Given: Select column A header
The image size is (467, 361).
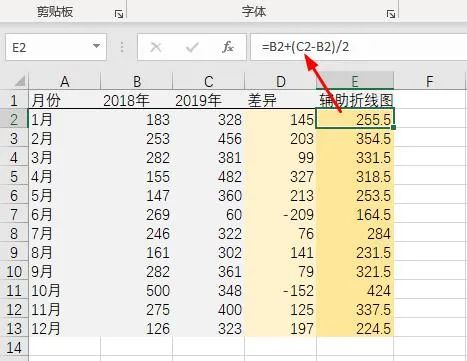Looking at the screenshot, I should pos(65,81).
